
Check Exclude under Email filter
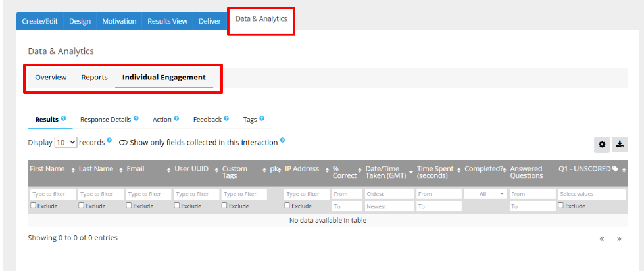click(x=130, y=206)
